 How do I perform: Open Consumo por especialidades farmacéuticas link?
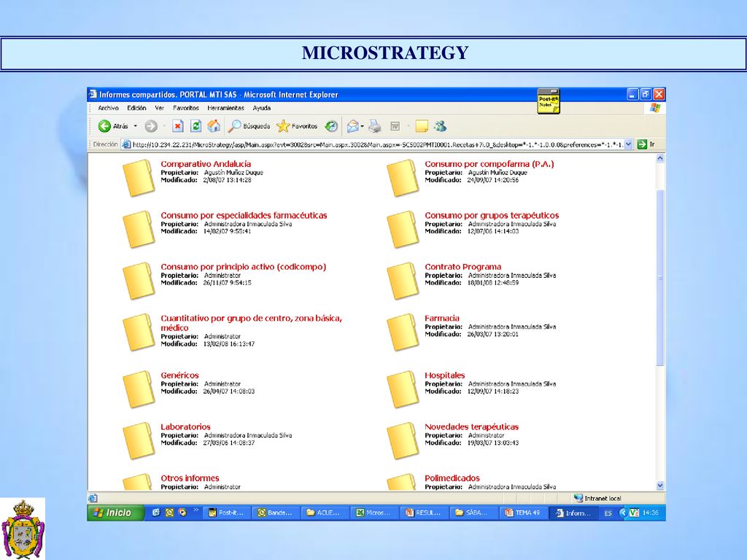pyautogui.click(x=244, y=215)
